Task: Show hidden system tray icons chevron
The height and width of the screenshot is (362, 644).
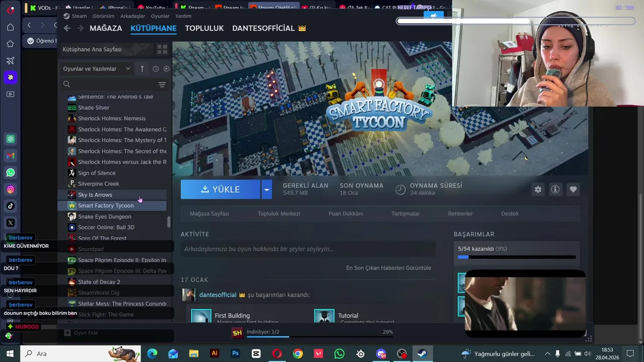Action: click(x=548, y=353)
